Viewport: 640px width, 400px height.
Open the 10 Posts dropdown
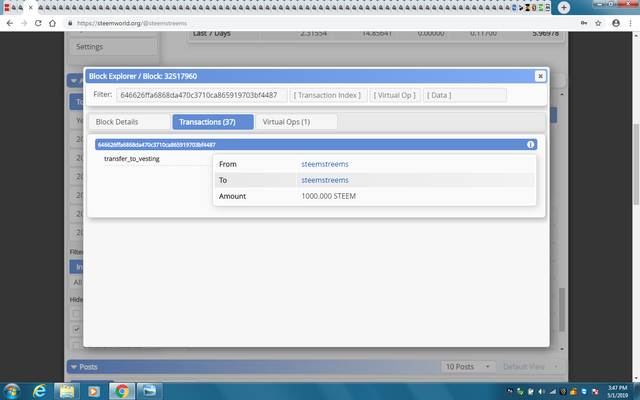pyautogui.click(x=468, y=367)
